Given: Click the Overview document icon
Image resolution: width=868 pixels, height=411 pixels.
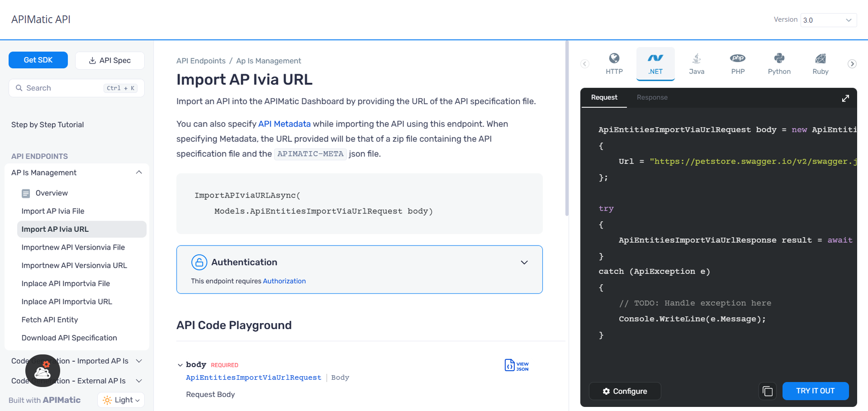Looking at the screenshot, I should pyautogui.click(x=26, y=193).
